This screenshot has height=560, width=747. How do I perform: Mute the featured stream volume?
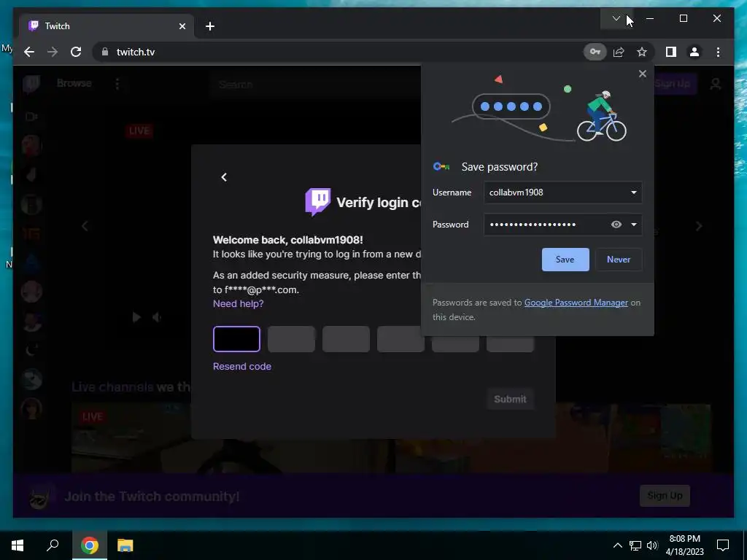coord(156,317)
